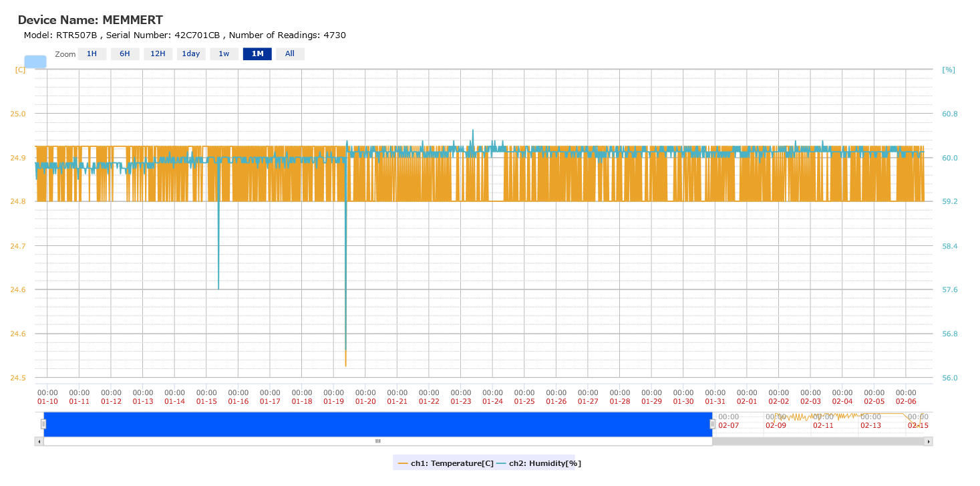Click the 'Model: RTR507B' text
Viewport: 980px width, 486px height.
pyautogui.click(x=60, y=35)
